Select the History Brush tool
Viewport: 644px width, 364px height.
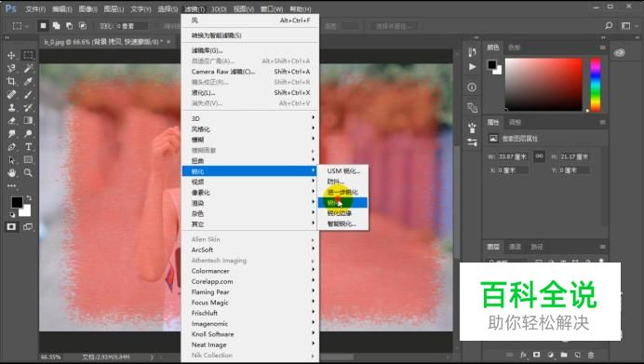point(28,108)
